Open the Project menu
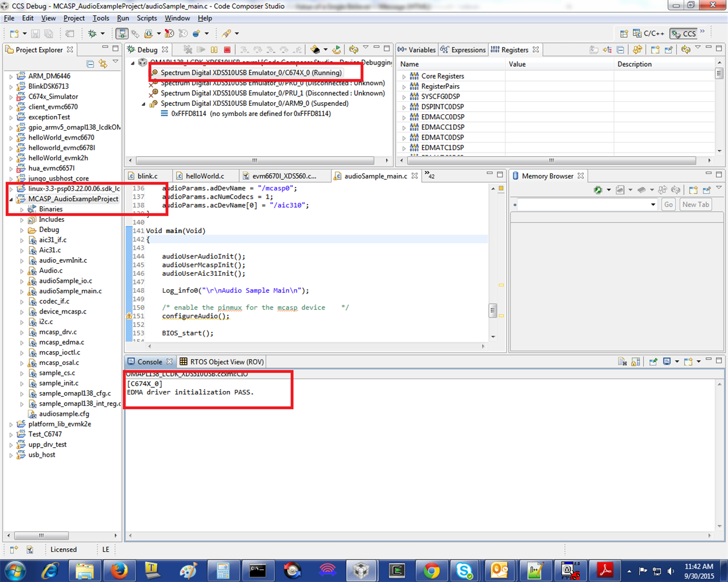Viewport: 728px width, 582px height. click(74, 18)
